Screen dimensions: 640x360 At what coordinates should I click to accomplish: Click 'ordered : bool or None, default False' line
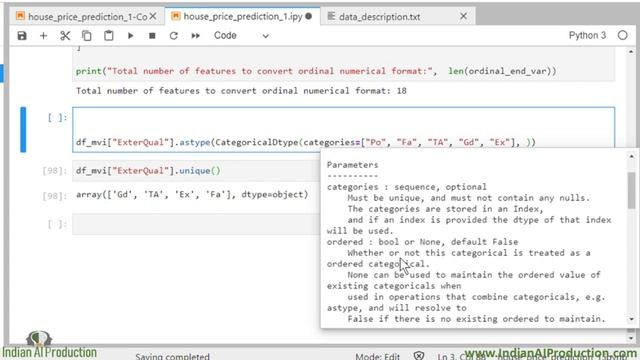pos(422,242)
